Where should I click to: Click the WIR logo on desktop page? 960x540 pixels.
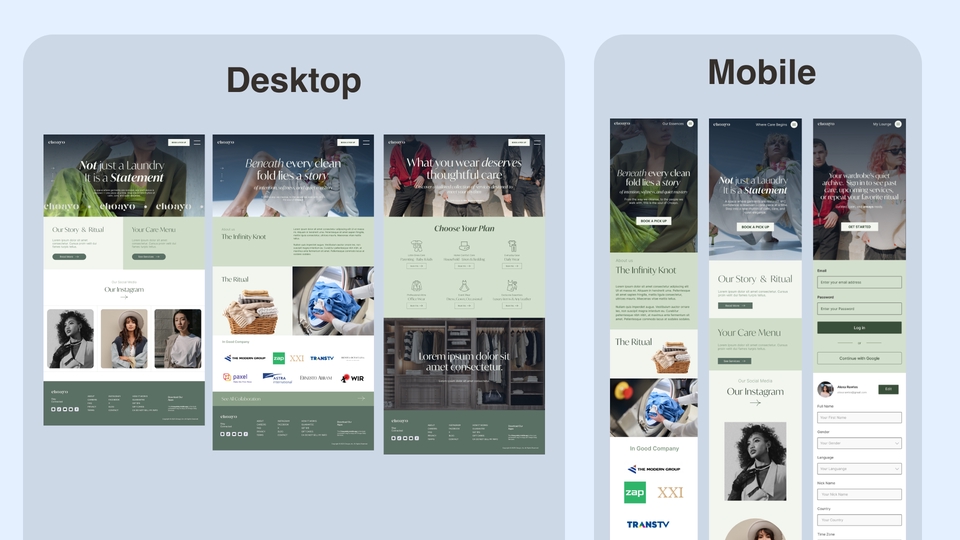pos(353,378)
